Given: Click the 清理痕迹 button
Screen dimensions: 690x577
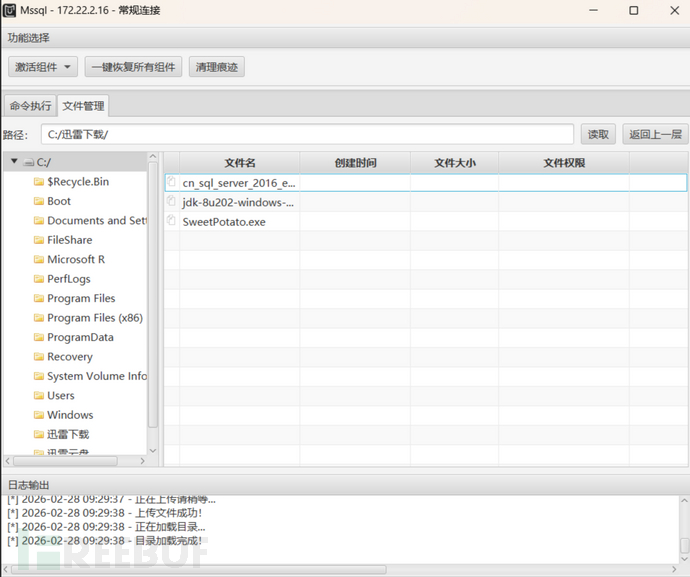Looking at the screenshot, I should click(x=216, y=67).
